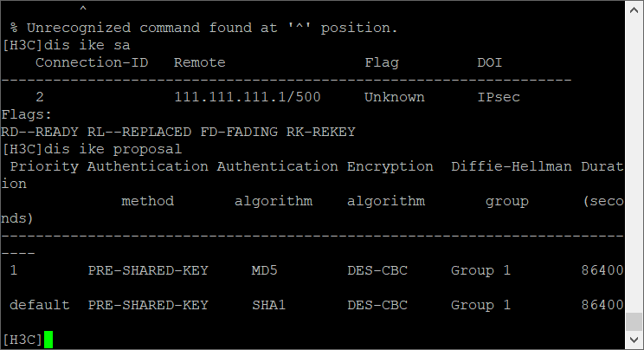This screenshot has height=350, width=644.
Task: Click the flags legend line starting with RD--READY
Action: pos(178,132)
